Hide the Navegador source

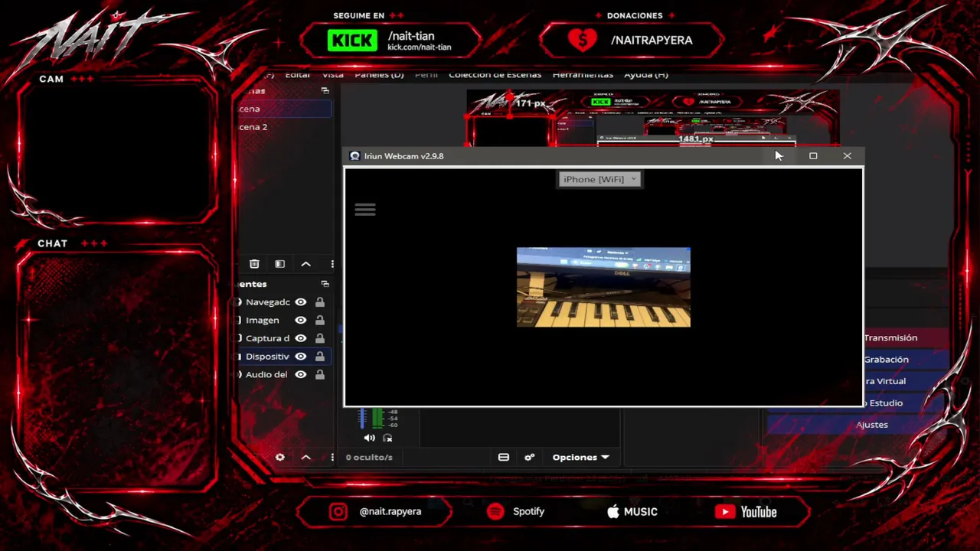301,302
